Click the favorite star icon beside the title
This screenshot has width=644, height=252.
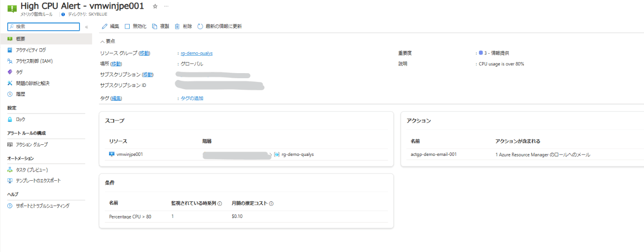155,6
